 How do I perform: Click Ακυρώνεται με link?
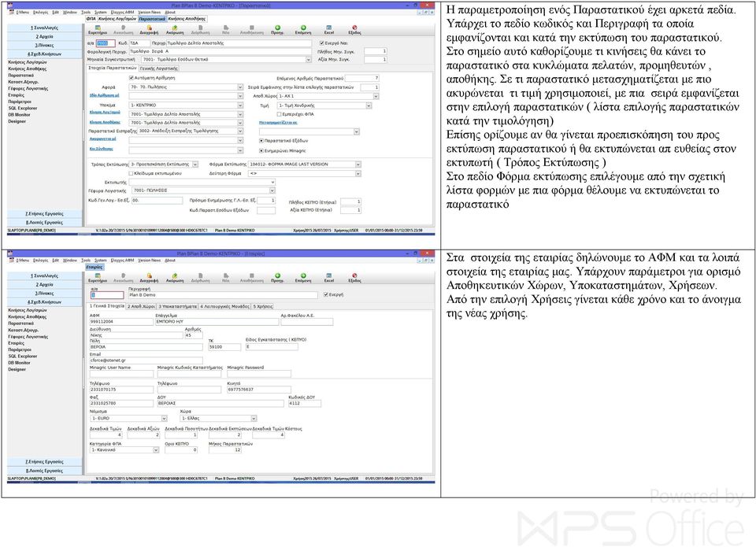tap(102, 139)
